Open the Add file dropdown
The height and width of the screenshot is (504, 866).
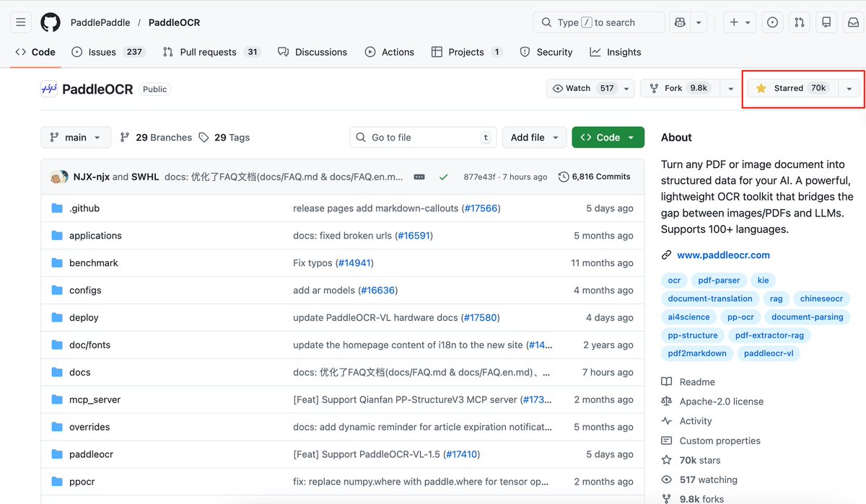535,138
